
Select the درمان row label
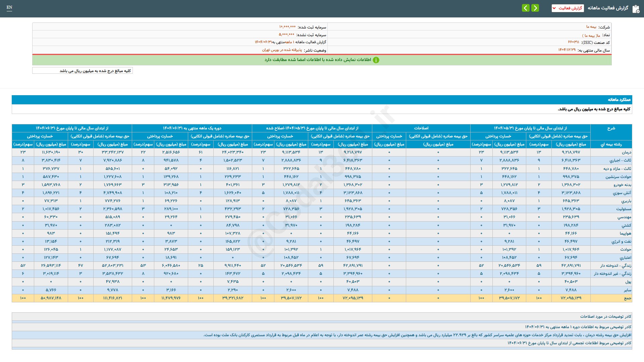point(626,152)
